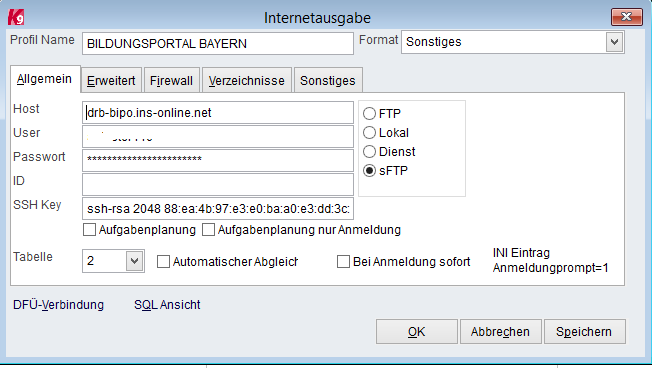652x368 pixels.
Task: Click the K9 application icon in title bar
Action: point(16,17)
